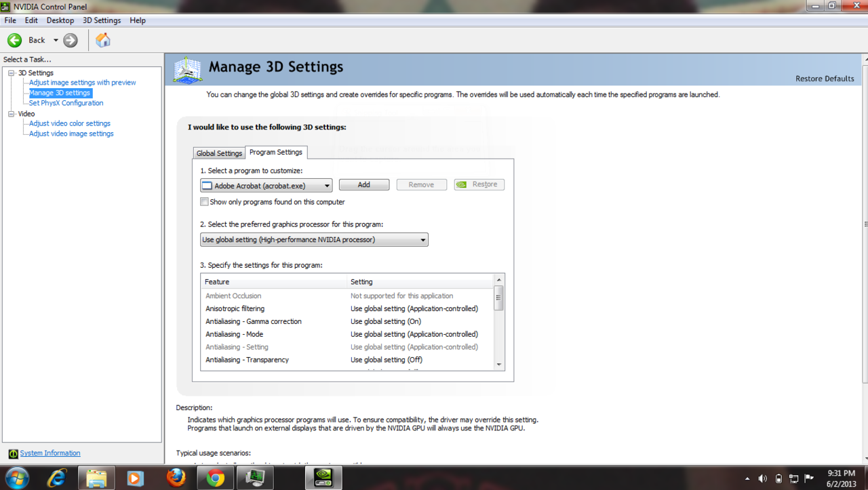
Task: Open the Windows Start menu orb
Action: 16,478
